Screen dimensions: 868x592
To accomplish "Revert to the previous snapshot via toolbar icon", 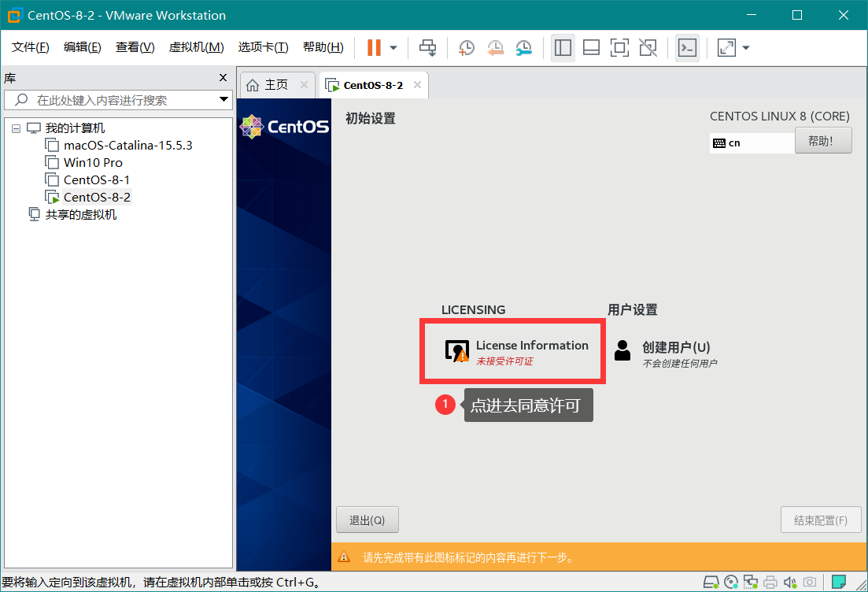I will pos(495,48).
